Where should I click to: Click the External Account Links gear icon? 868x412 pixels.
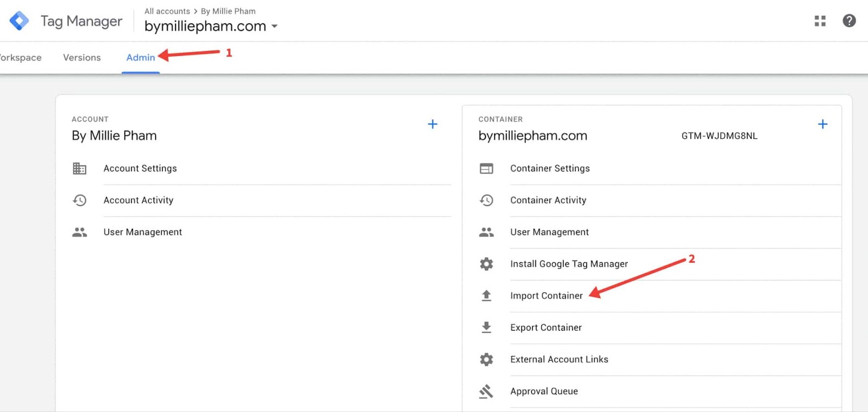pyautogui.click(x=487, y=359)
